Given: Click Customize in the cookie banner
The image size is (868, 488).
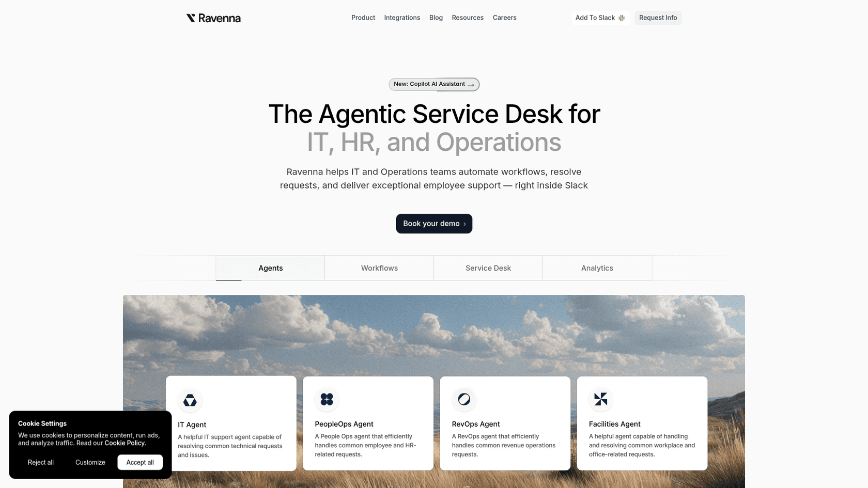Looking at the screenshot, I should (x=90, y=462).
